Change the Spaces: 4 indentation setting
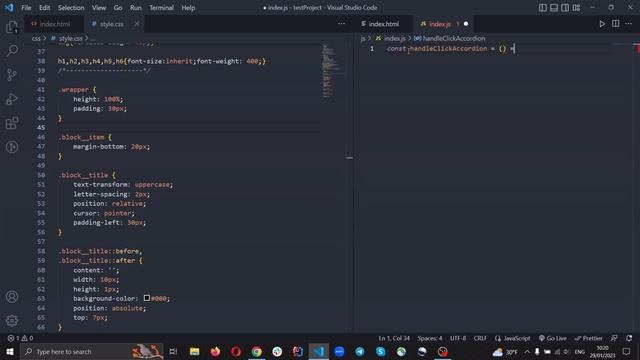640x360 pixels. [429, 338]
